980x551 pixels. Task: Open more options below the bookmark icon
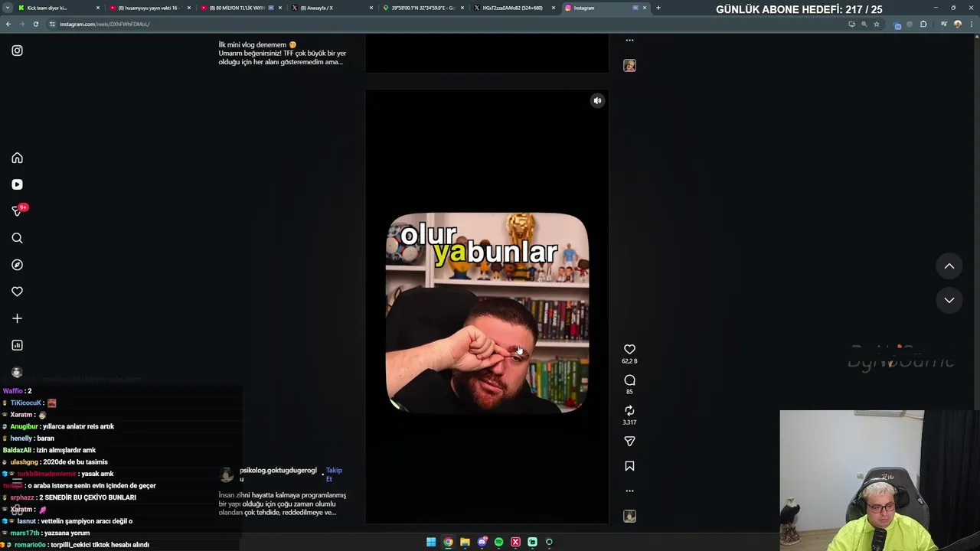pos(629,491)
